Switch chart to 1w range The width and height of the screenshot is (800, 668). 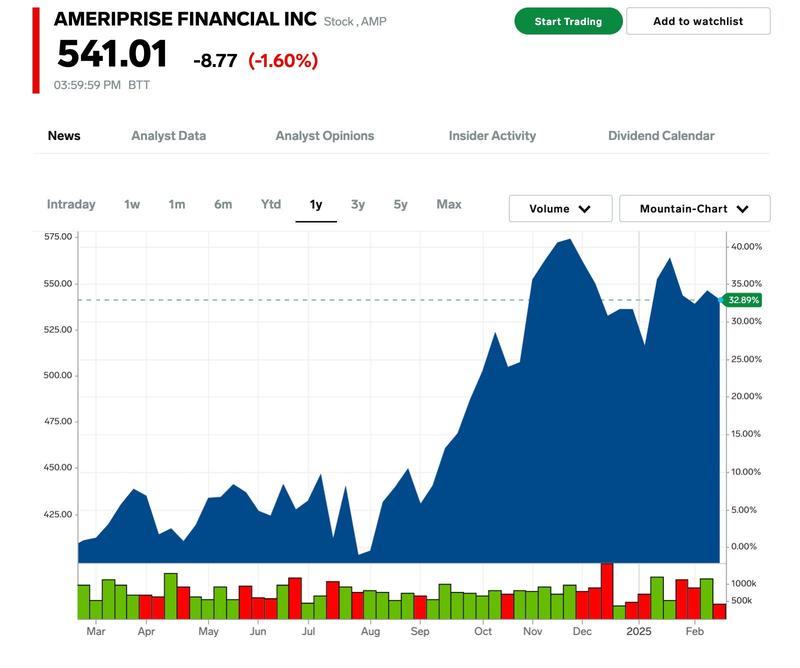click(132, 205)
